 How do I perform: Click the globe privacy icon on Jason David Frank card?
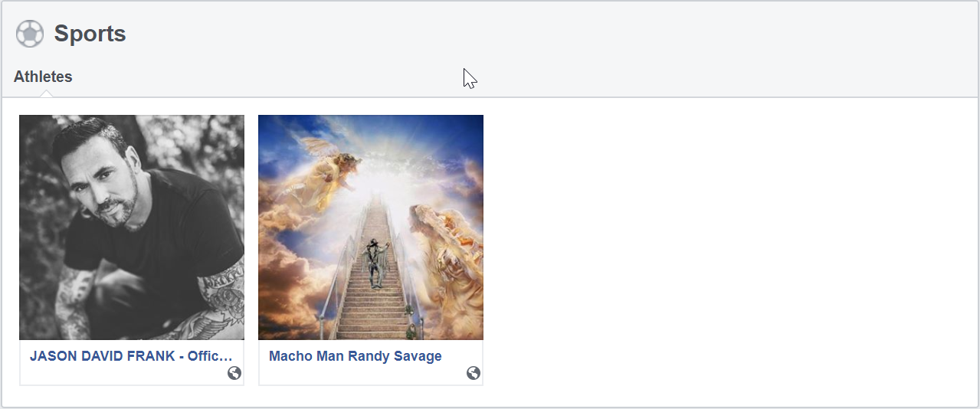(234, 373)
